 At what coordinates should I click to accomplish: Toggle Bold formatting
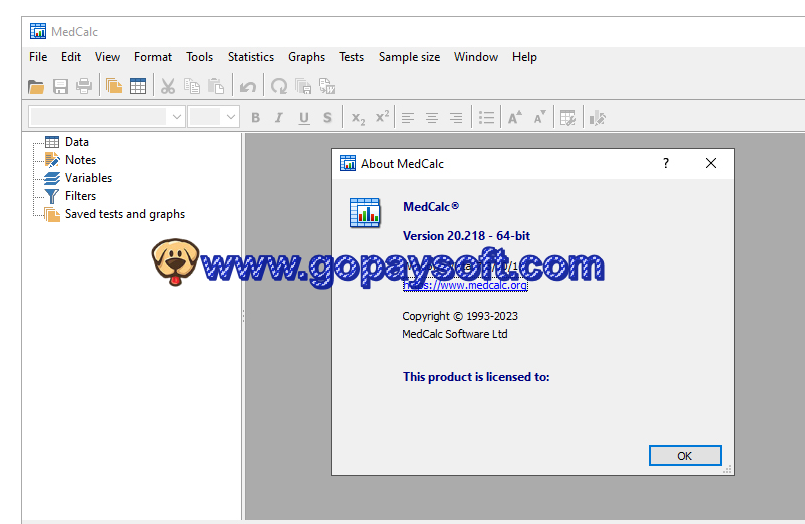255,118
